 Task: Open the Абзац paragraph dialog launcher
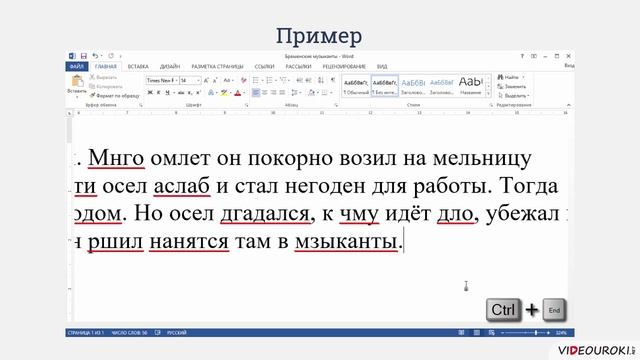336,105
